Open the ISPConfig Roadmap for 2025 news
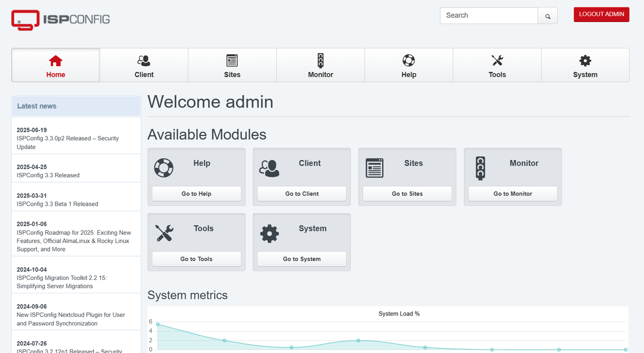 [74, 241]
